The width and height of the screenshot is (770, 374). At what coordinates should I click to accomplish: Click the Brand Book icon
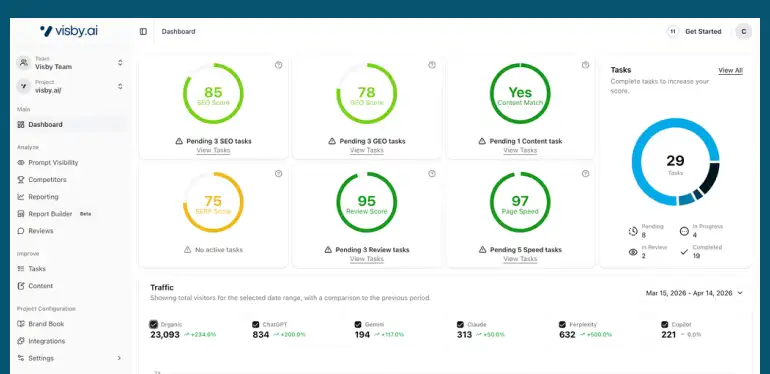(21, 324)
